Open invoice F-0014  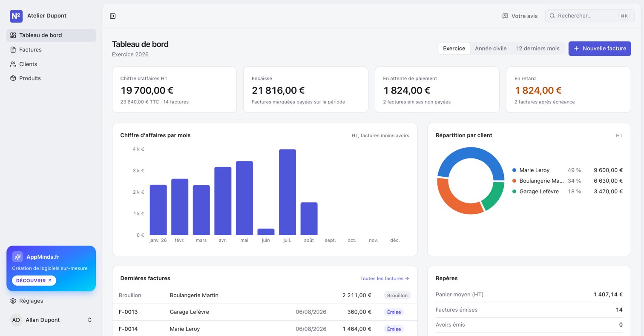coord(265,329)
